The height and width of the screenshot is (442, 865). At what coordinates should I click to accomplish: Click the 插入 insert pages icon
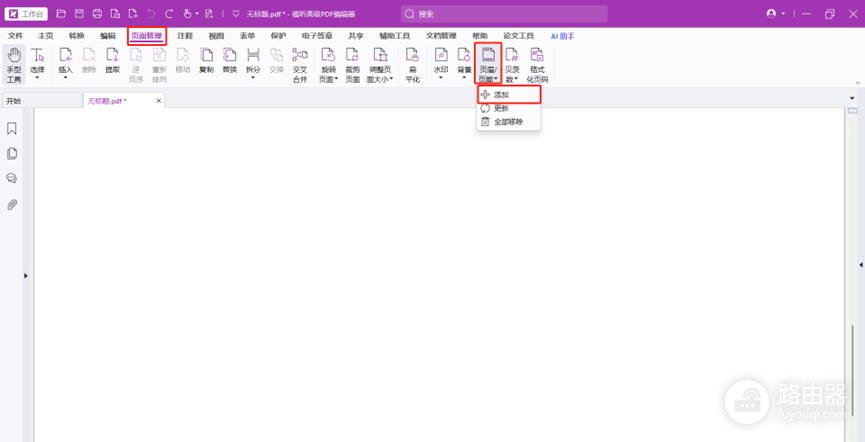(66, 55)
